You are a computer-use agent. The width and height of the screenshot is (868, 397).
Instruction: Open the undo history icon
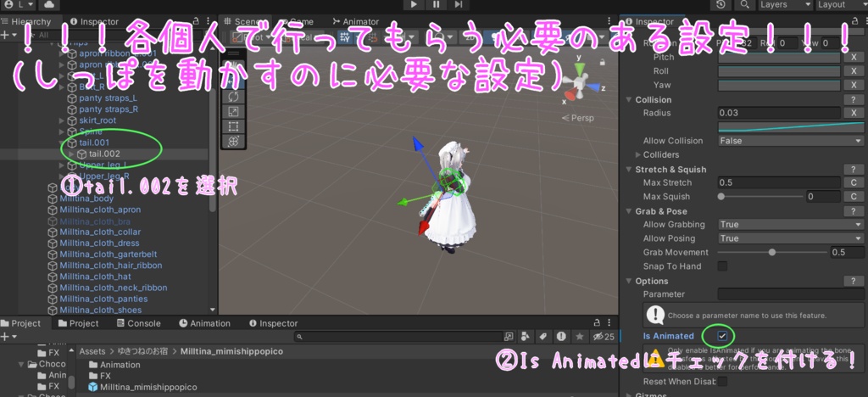[x=721, y=4]
